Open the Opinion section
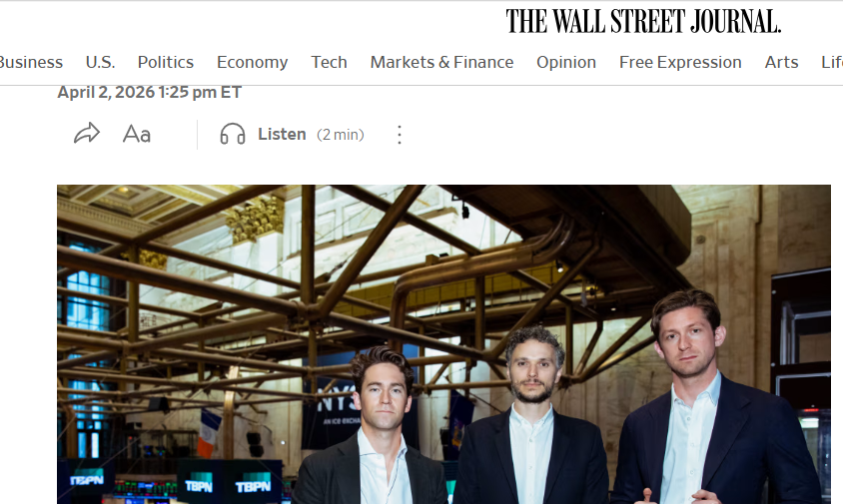Screen dimensions: 843x504 566,62
